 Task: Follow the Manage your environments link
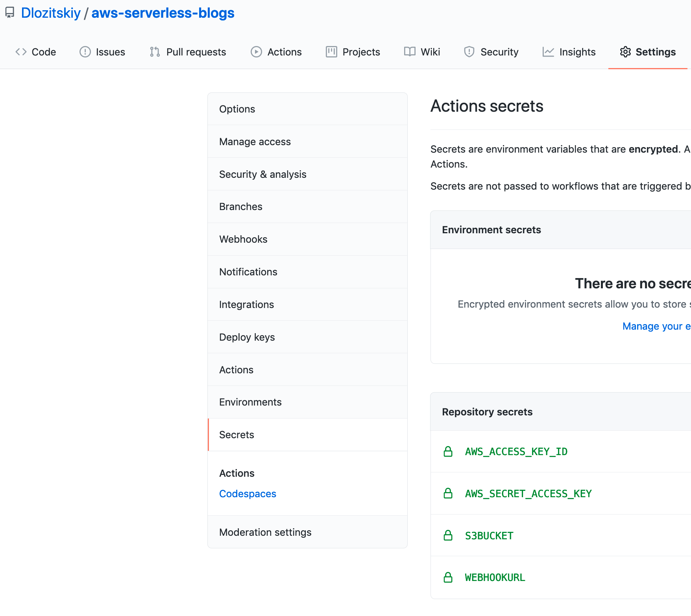[x=656, y=326]
